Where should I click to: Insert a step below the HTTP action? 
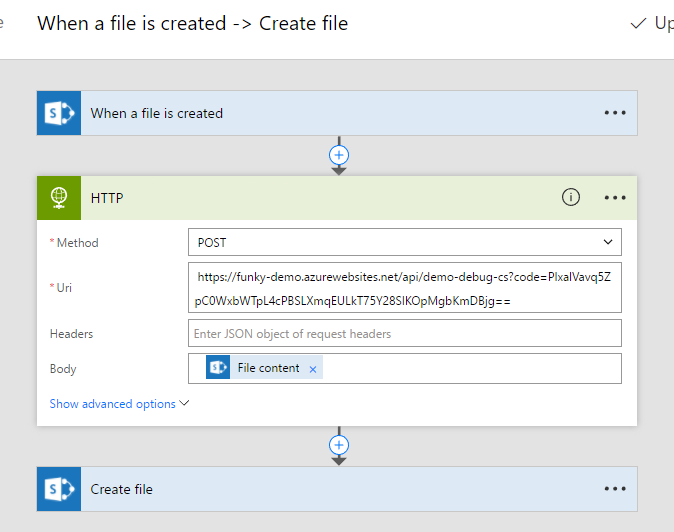point(339,444)
